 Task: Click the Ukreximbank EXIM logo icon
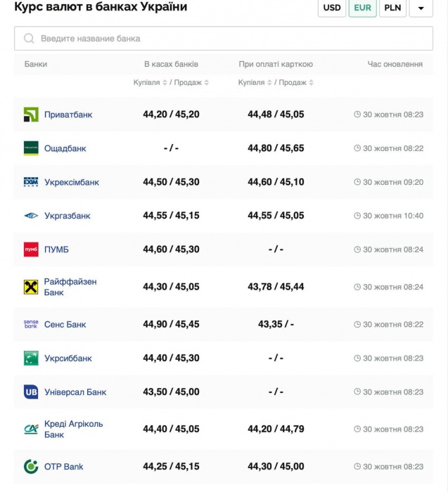coord(31,182)
